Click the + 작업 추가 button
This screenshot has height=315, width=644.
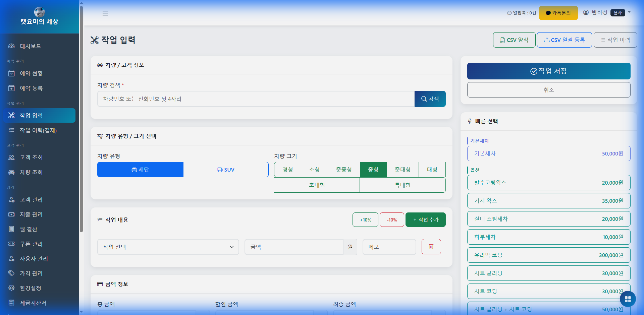pyautogui.click(x=426, y=220)
